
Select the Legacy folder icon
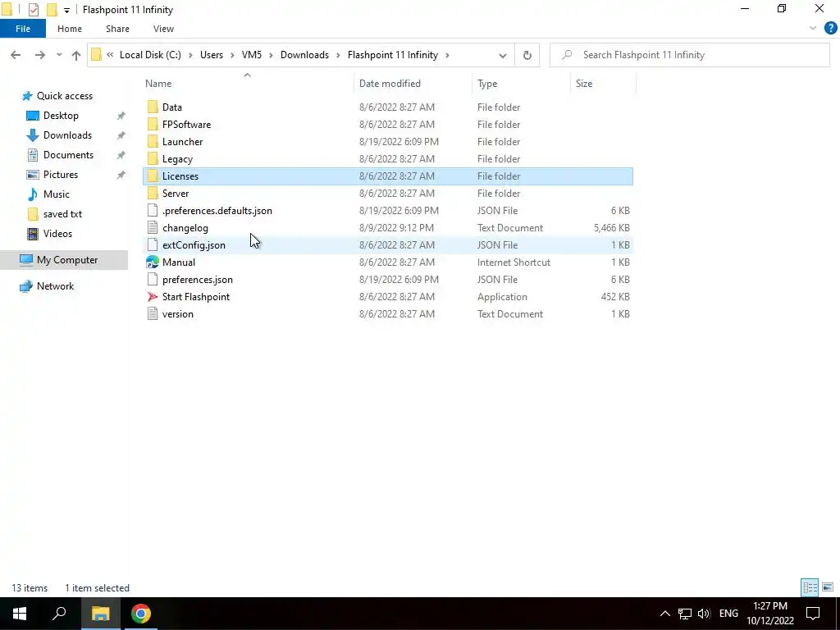tap(153, 159)
